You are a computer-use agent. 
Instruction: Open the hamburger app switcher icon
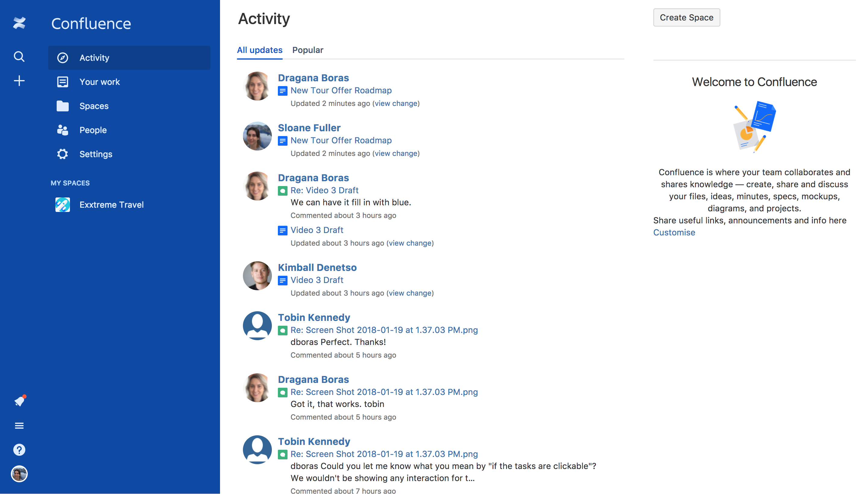tap(19, 425)
